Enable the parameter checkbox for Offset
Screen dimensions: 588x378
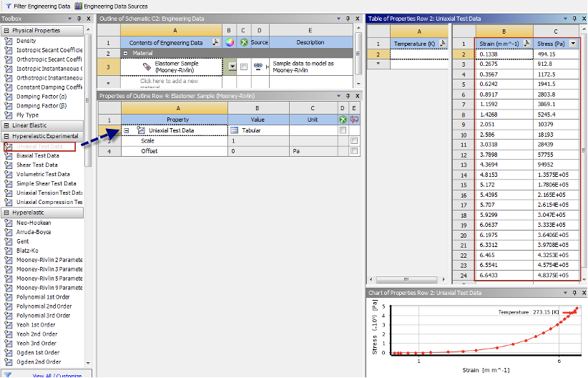tap(354, 151)
